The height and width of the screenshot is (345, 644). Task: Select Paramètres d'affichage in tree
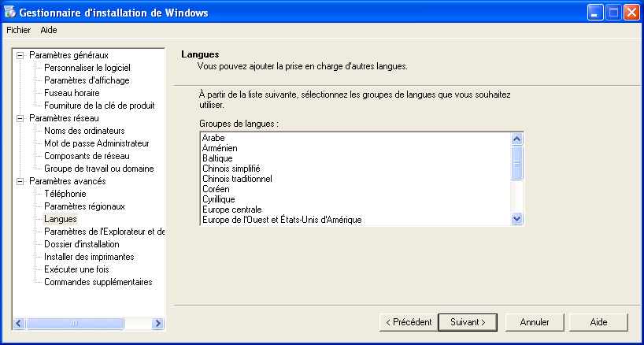pyautogui.click(x=87, y=80)
